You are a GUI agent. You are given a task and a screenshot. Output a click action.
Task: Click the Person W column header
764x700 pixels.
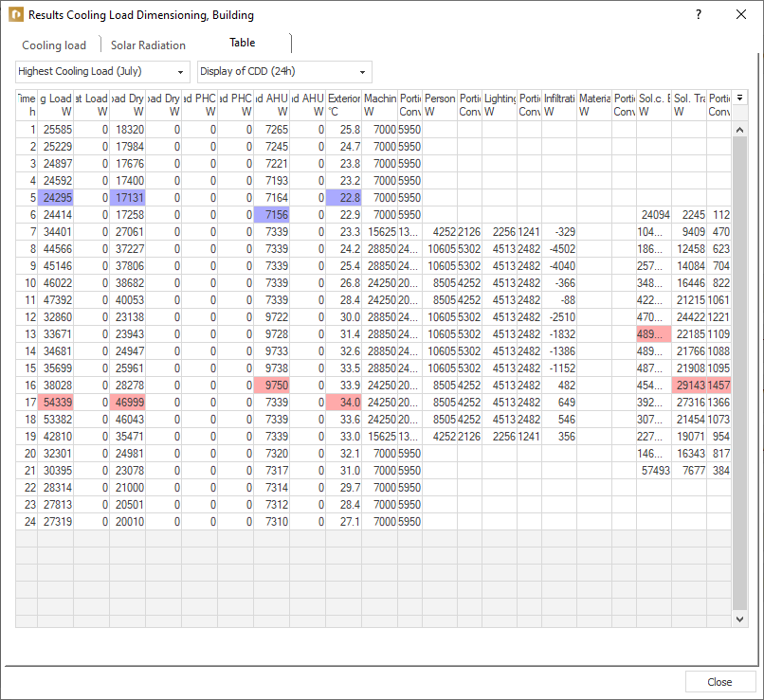pyautogui.click(x=440, y=105)
